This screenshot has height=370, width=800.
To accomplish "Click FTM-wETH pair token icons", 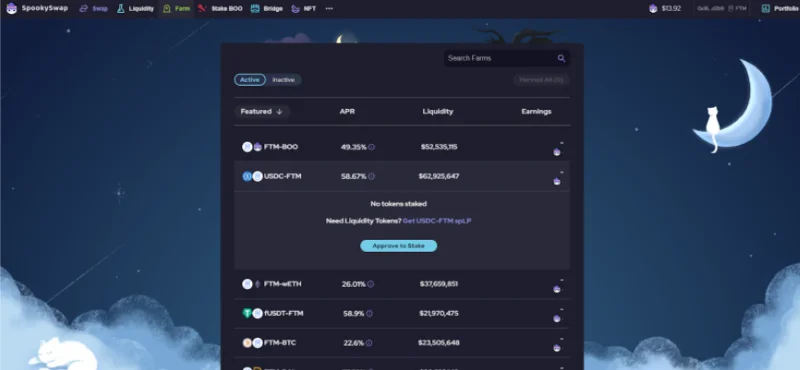I will [252, 284].
